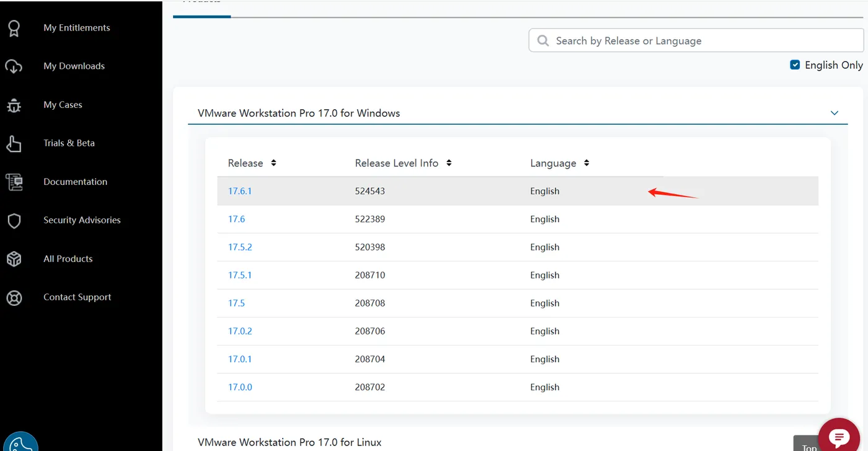This screenshot has height=451, width=868.
Task: Click the Documentation icon in sidebar
Action: click(14, 182)
